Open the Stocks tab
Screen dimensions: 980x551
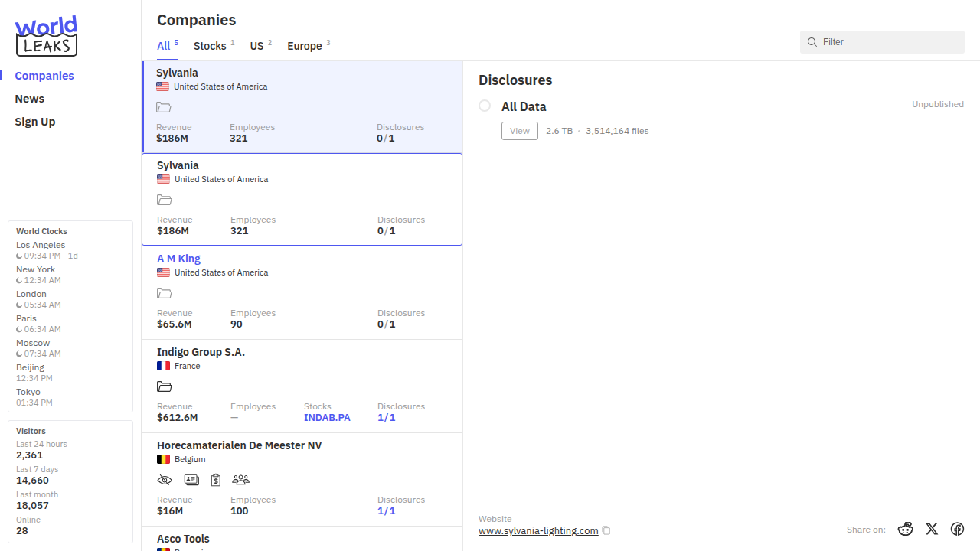214,46
